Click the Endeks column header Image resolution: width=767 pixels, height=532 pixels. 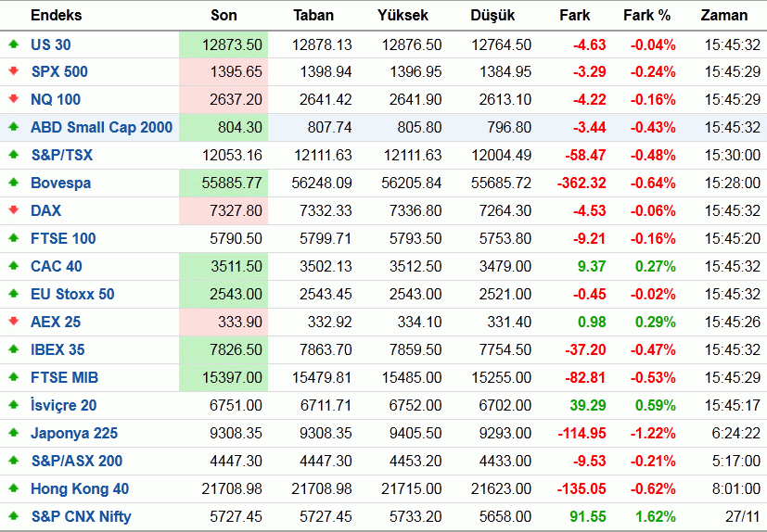pos(57,15)
